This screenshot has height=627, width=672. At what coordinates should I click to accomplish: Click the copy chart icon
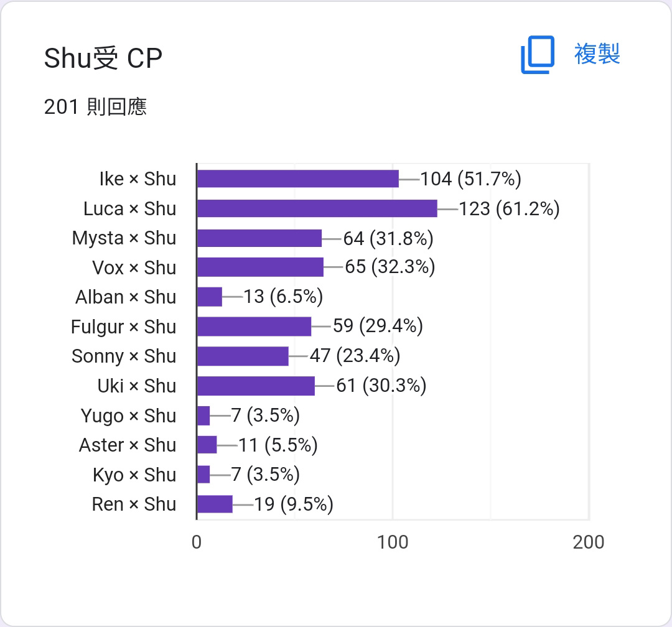click(538, 55)
